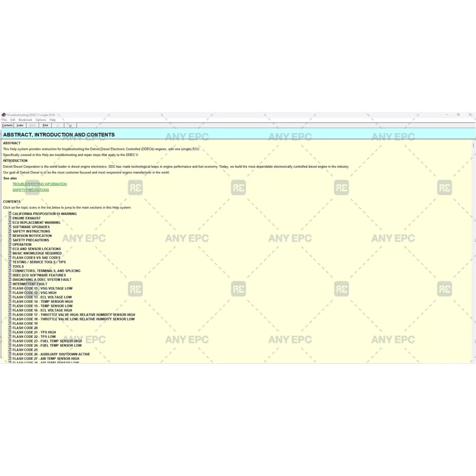Open the File menu
The height and width of the screenshot is (476, 476).
pyautogui.click(x=4, y=120)
